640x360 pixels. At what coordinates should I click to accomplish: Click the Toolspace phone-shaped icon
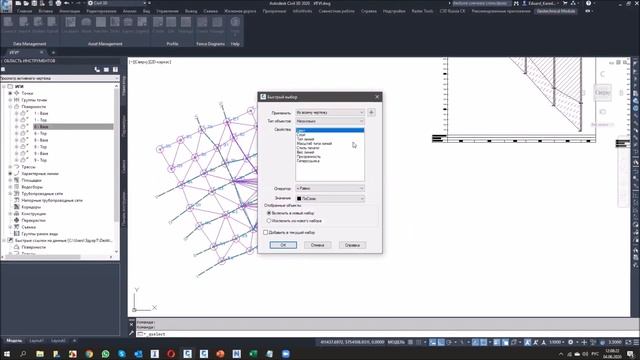coord(97,69)
